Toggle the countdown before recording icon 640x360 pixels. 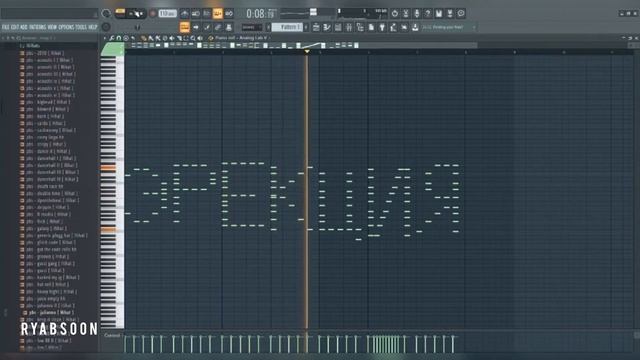[x=207, y=13]
